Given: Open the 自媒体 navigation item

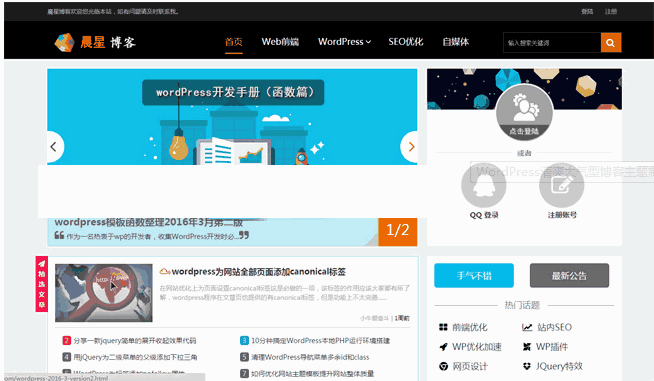Looking at the screenshot, I should tap(456, 42).
